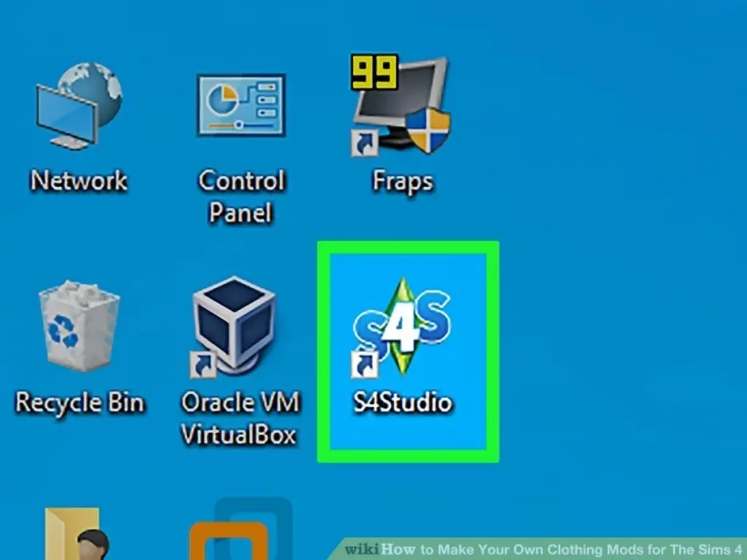Click the shortcut arrow on S4Studio
This screenshot has height=560, width=747.
coord(364,365)
